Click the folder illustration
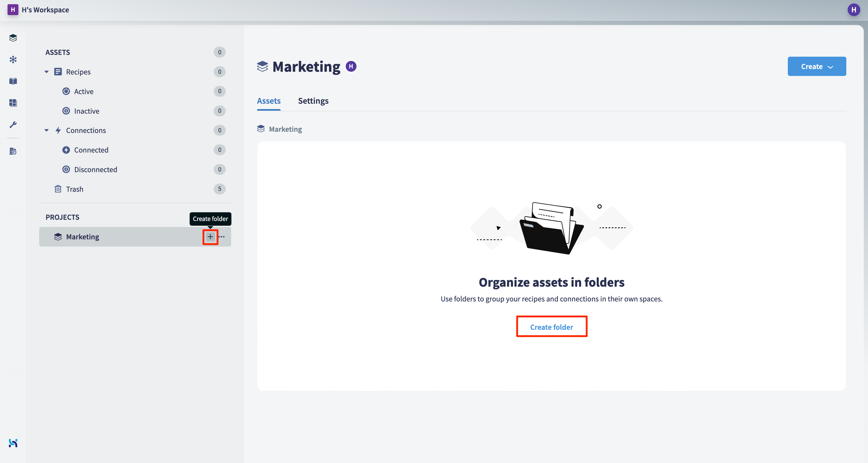The height and width of the screenshot is (463, 868). pyautogui.click(x=552, y=228)
